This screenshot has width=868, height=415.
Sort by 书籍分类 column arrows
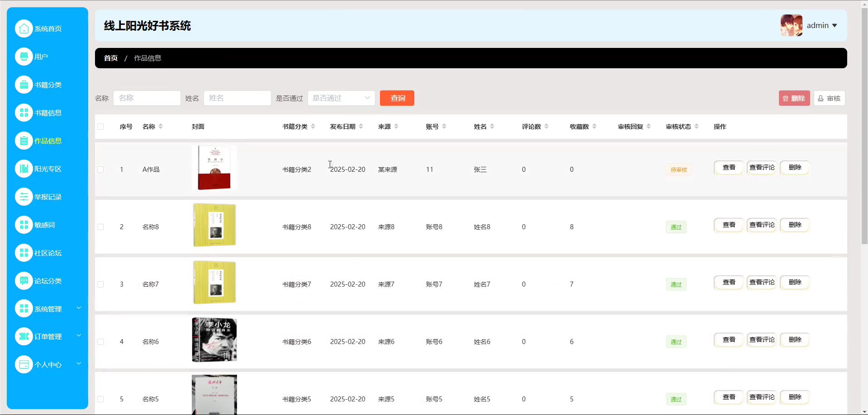tap(313, 127)
